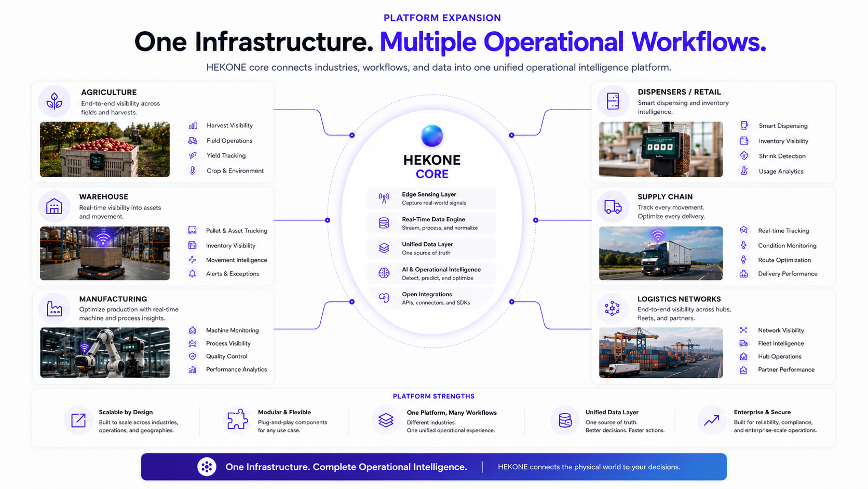Click the PLATFORM EXPANSION heading text

tap(442, 18)
